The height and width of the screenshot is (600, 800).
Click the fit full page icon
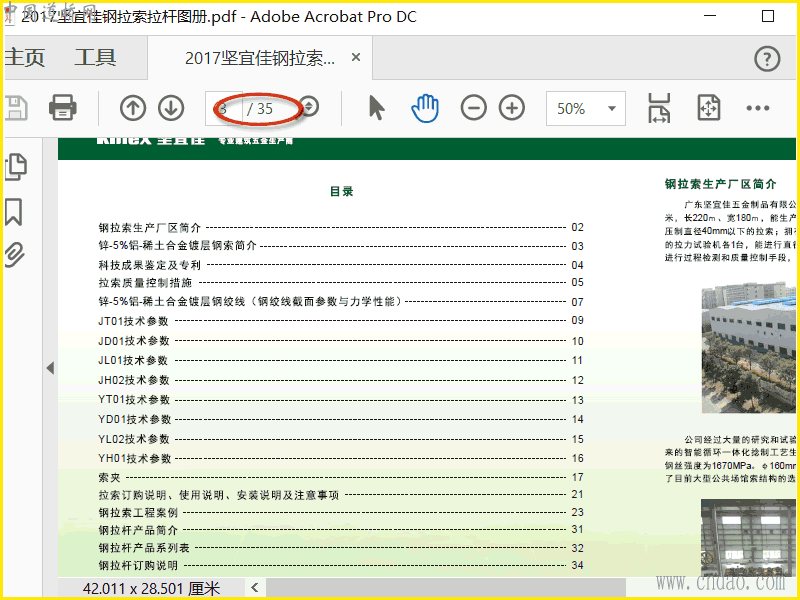(709, 108)
